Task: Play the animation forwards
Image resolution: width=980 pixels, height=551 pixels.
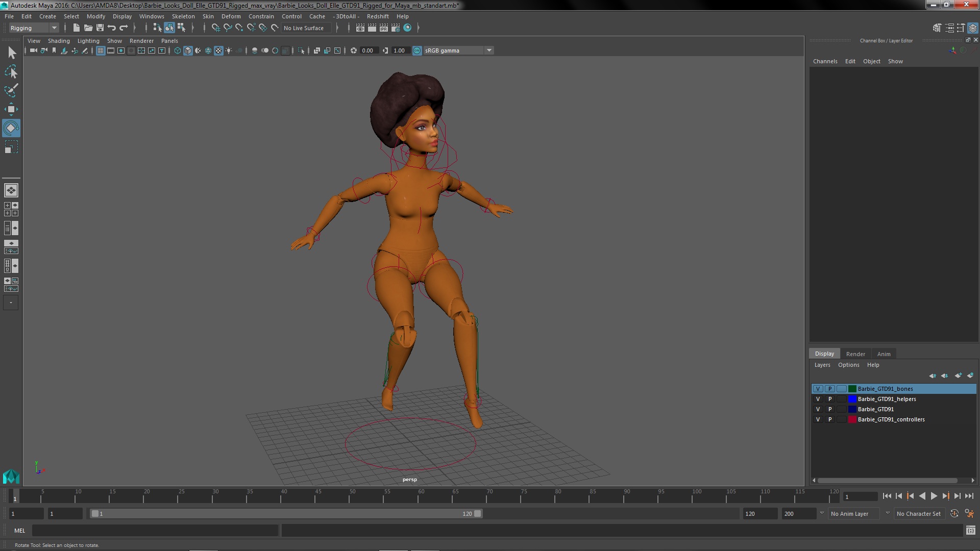Action: click(934, 496)
